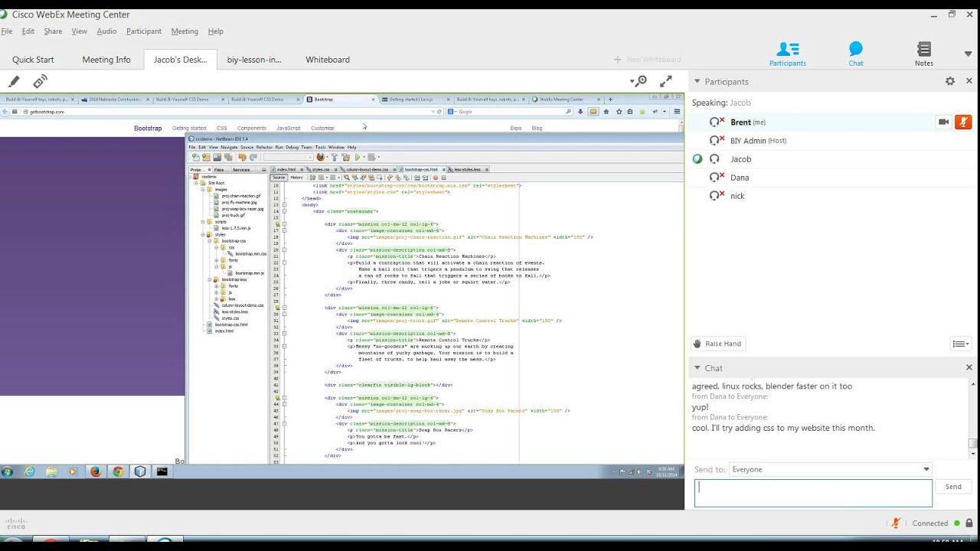Screen dimensions: 980x551
Task: Click Internet Explorer icon in shared taskbar
Action: click(x=29, y=471)
